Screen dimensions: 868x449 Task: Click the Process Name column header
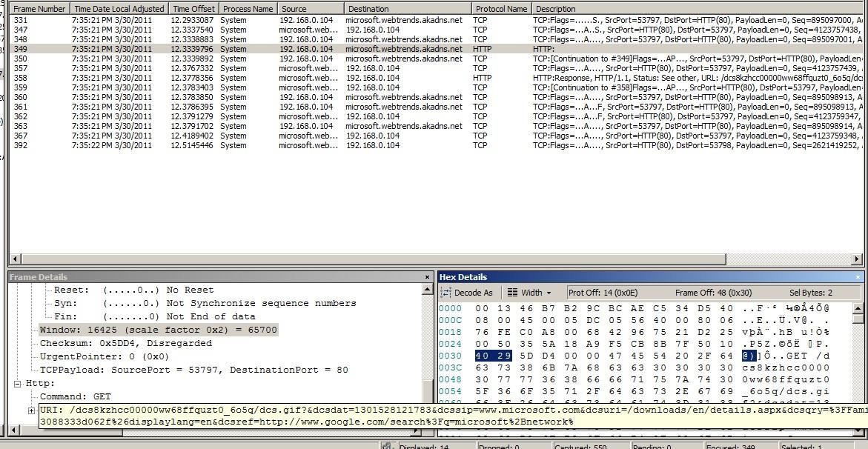point(248,9)
